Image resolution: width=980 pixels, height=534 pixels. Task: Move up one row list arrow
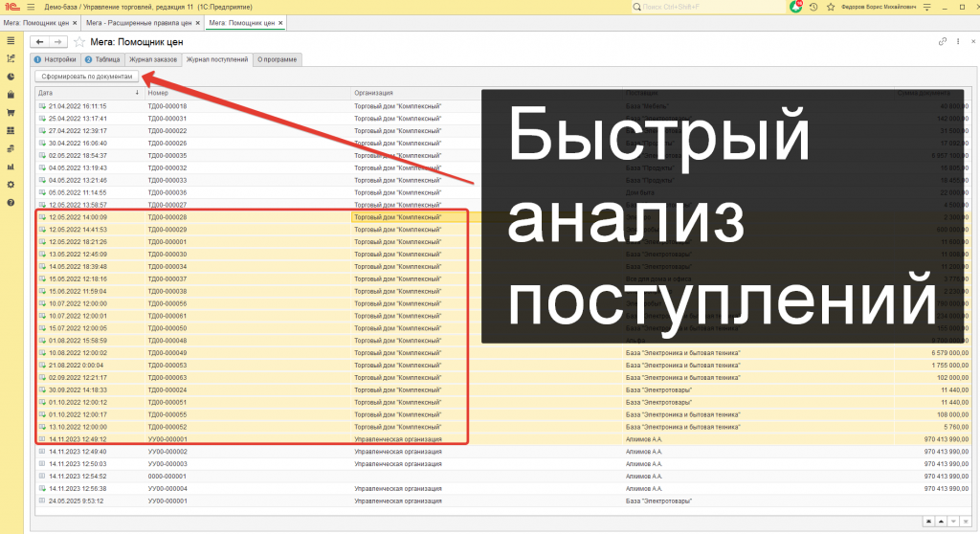click(x=942, y=522)
